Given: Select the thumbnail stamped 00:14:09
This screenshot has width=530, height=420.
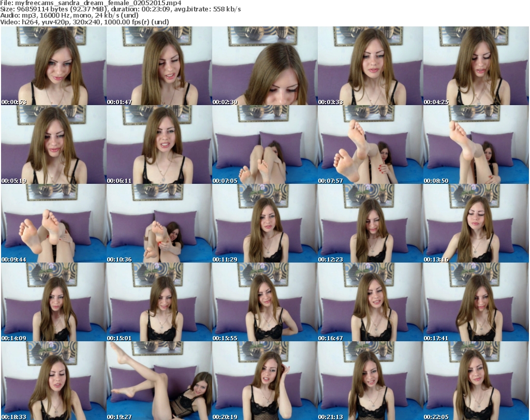Looking at the screenshot, I should coord(53,302).
